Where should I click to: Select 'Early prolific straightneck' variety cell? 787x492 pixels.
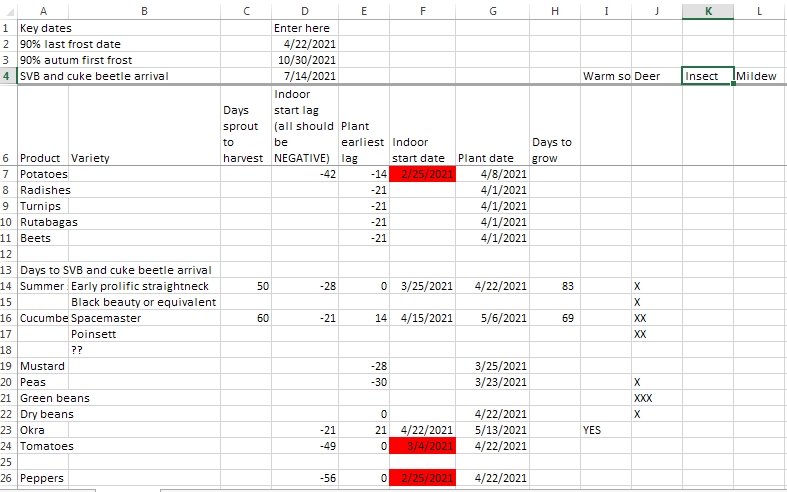click(145, 286)
